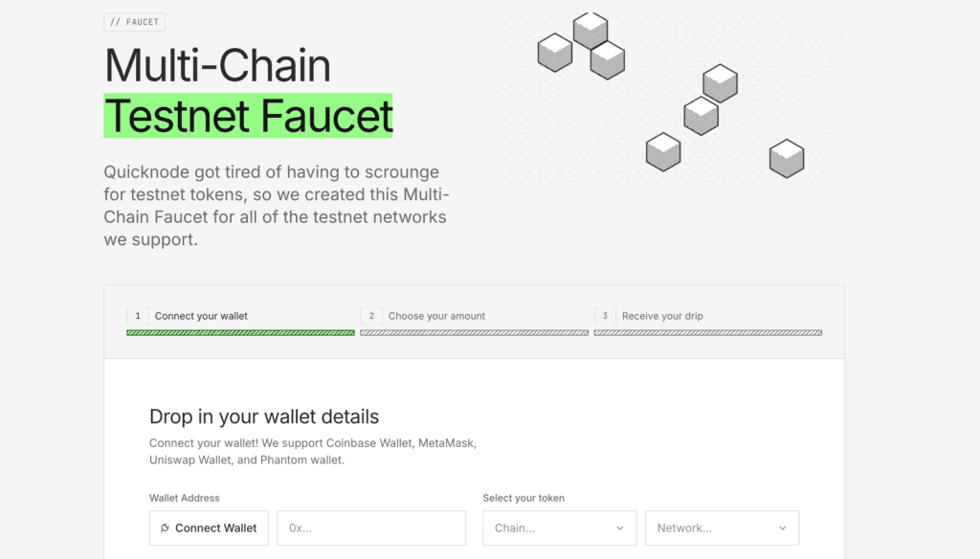Select the "Connect your wallet" step tab
The width and height of the screenshot is (980, 559).
point(201,316)
